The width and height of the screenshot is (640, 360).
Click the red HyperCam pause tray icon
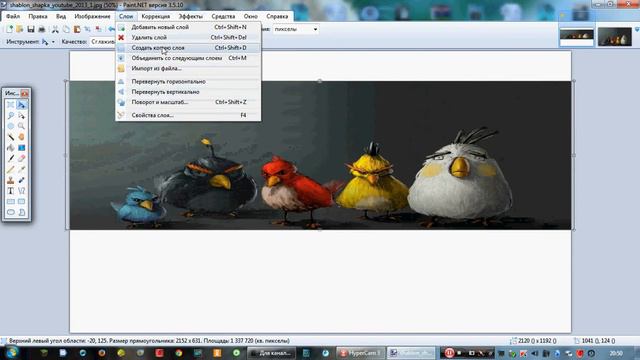[x=449, y=353]
